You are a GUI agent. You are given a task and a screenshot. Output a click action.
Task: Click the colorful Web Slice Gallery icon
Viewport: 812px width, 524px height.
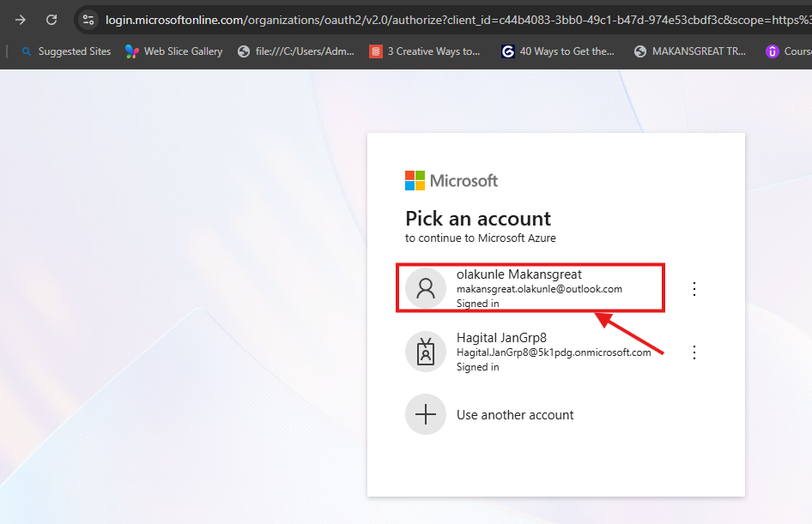point(132,51)
